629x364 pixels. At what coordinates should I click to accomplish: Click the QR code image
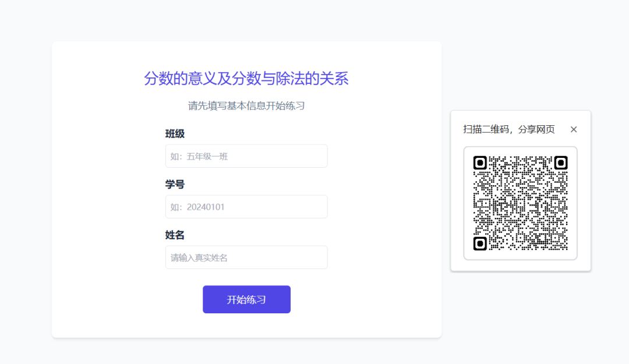520,203
